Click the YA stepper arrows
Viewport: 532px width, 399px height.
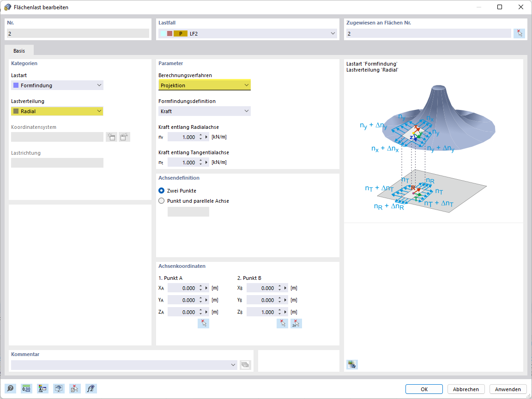pyautogui.click(x=201, y=300)
